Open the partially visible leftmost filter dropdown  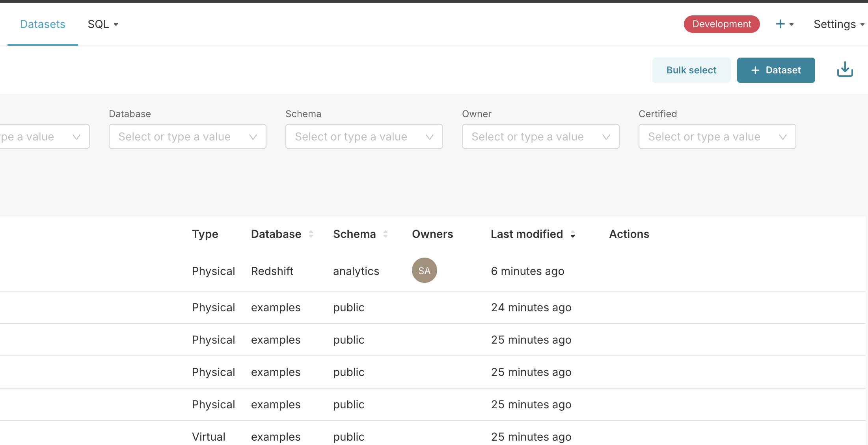43,136
